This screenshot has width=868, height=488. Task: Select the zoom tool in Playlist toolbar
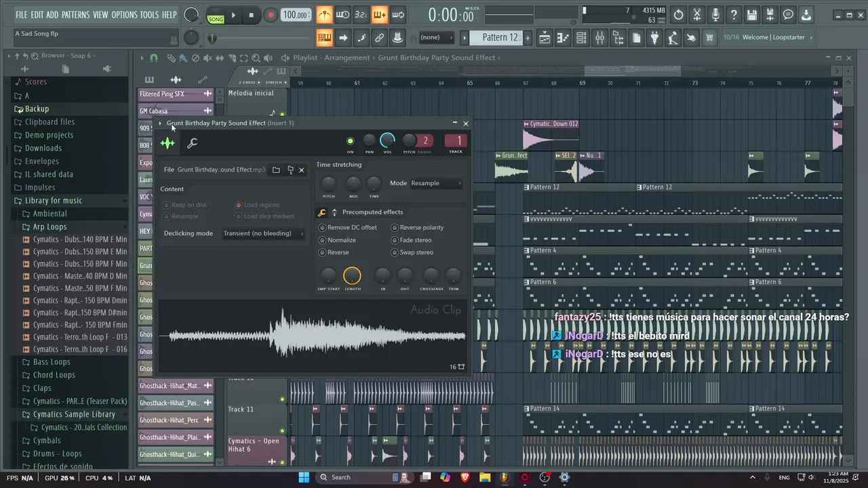[257, 58]
